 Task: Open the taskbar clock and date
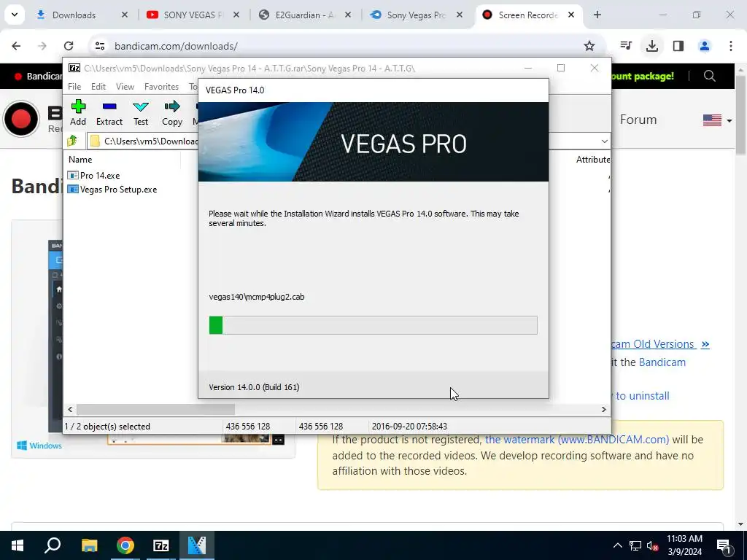[x=684, y=545]
